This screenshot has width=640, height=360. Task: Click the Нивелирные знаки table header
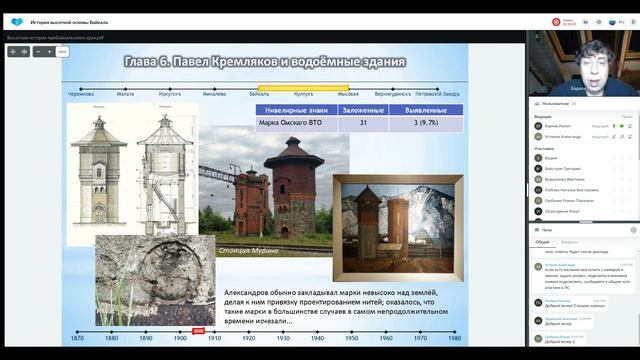coord(296,110)
